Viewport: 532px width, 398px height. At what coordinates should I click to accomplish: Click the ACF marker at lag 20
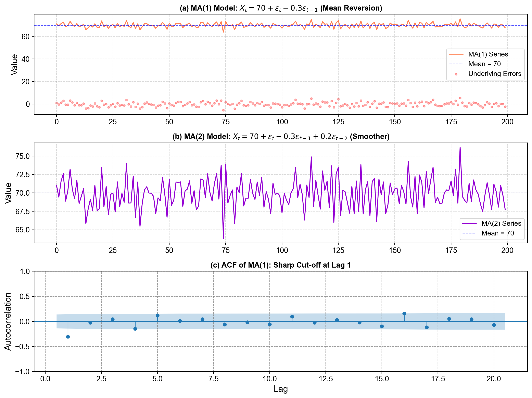(x=494, y=325)
